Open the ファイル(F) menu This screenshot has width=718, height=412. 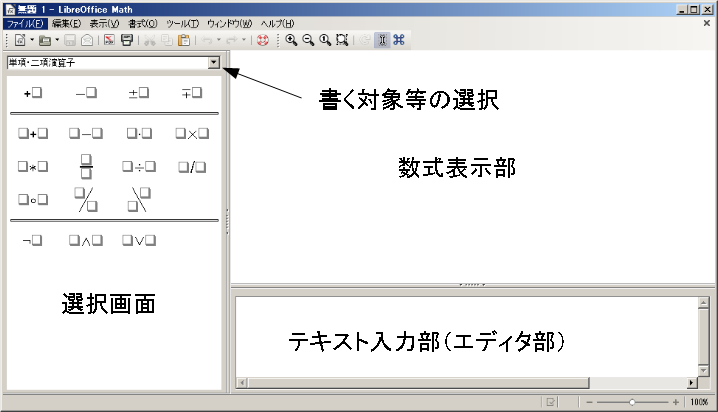coord(25,23)
